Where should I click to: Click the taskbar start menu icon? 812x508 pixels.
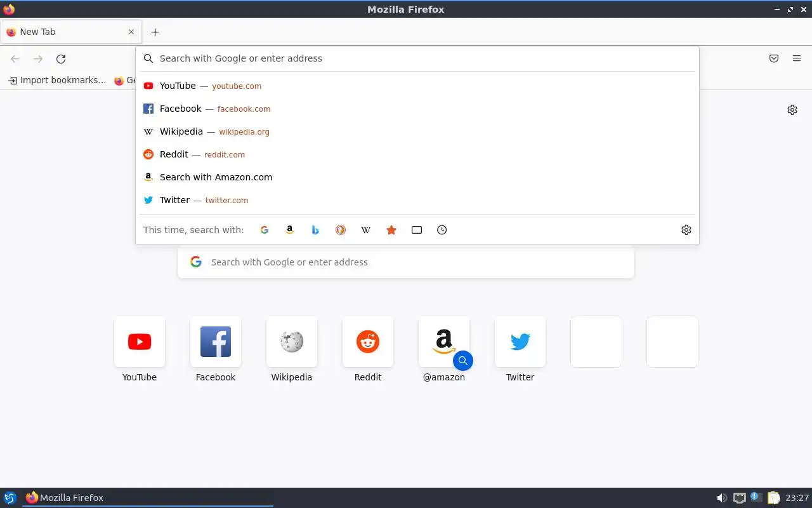10,498
